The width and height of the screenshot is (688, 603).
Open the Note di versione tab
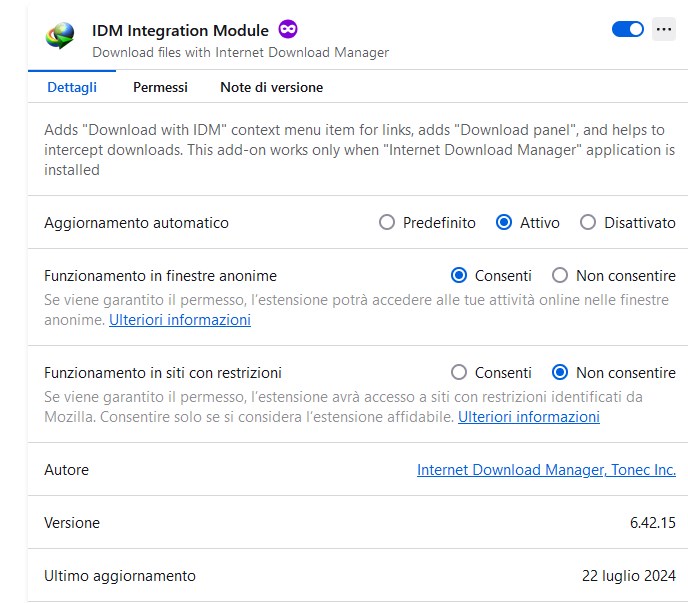tap(271, 87)
